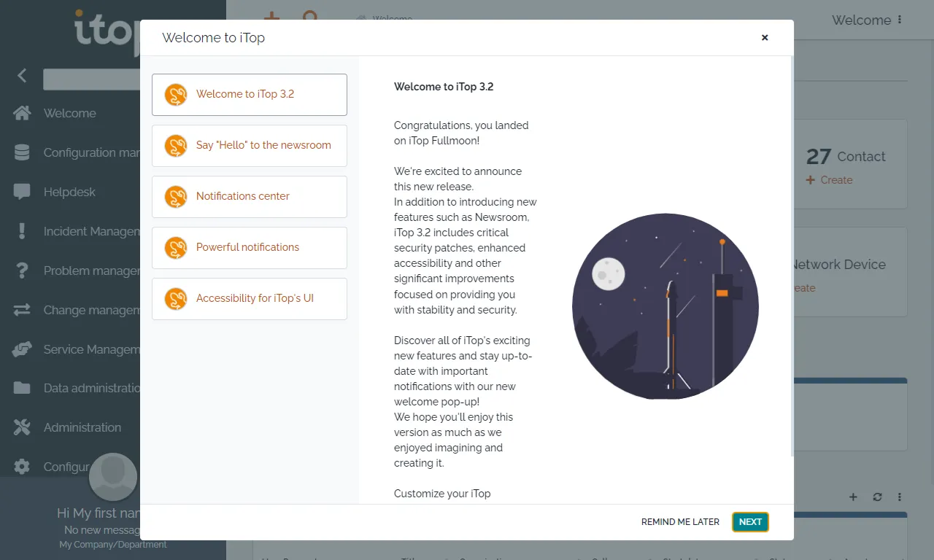
Task: Click the Change management arrows icon
Action: click(x=22, y=310)
